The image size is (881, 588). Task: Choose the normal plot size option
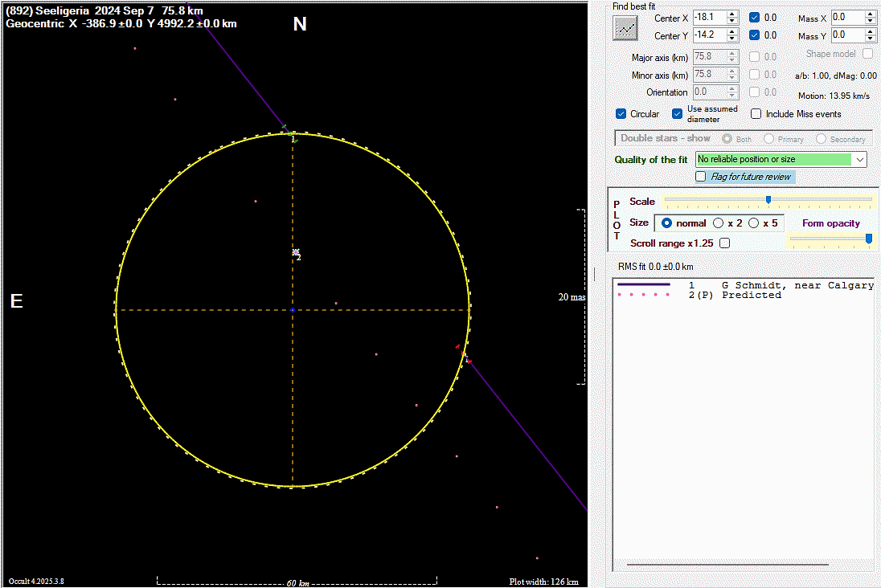tap(666, 223)
